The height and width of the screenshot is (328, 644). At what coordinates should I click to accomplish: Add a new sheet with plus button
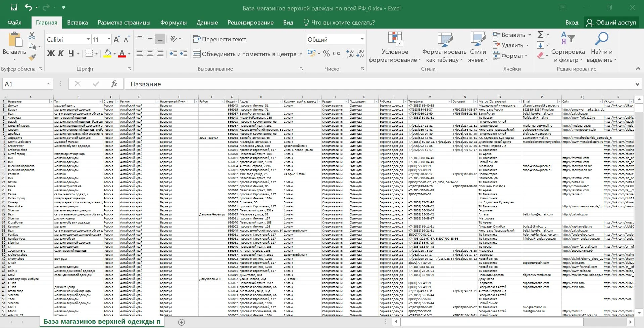coord(182,322)
